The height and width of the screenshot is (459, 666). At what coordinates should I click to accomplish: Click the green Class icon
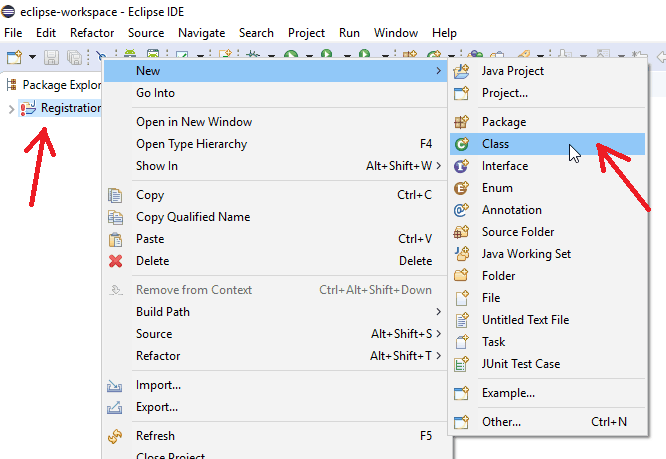tap(461, 144)
